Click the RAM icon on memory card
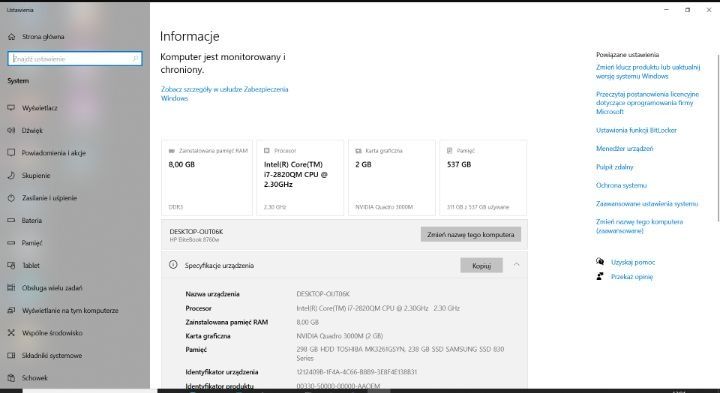 click(x=172, y=151)
